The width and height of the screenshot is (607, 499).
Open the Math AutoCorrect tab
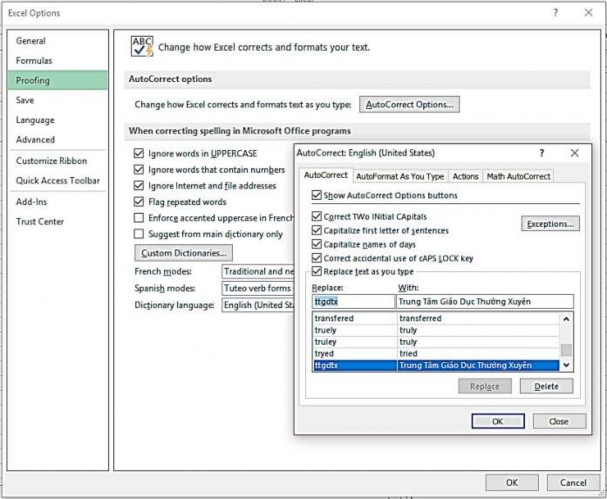point(518,176)
